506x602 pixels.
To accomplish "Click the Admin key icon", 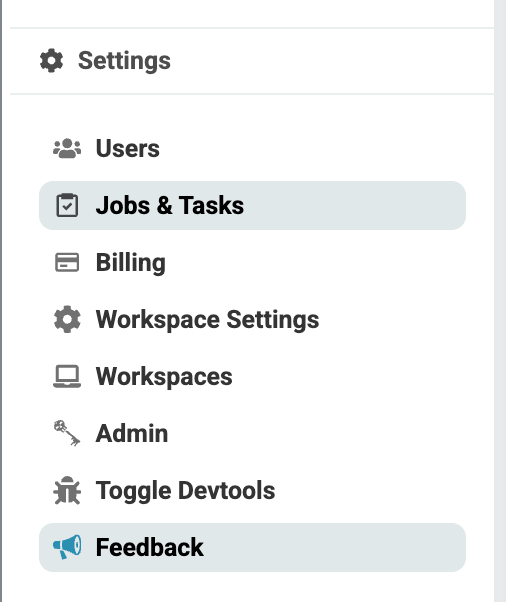I will [x=67, y=433].
